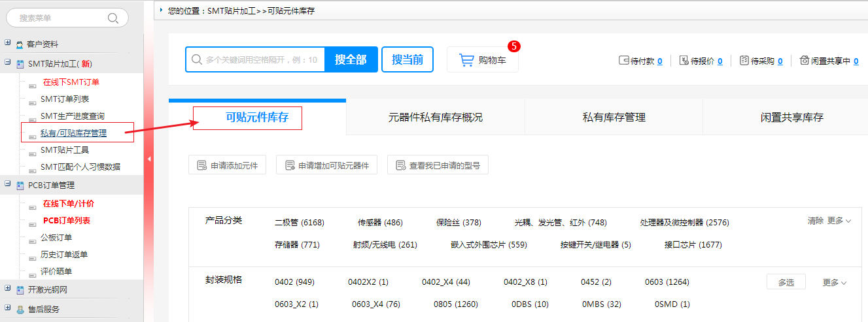Enable 多选 for the 封装规格 filter
This screenshot has height=322, width=868.
pos(786,282)
